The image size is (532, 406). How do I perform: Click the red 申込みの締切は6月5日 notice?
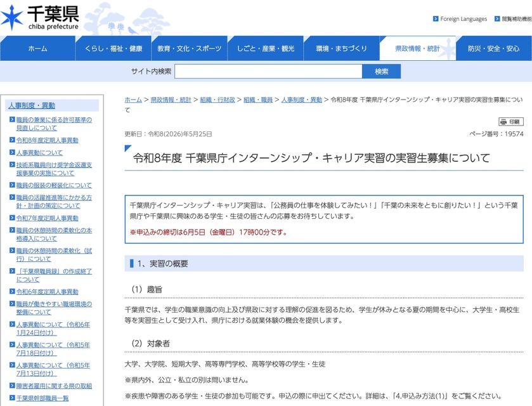click(x=209, y=232)
